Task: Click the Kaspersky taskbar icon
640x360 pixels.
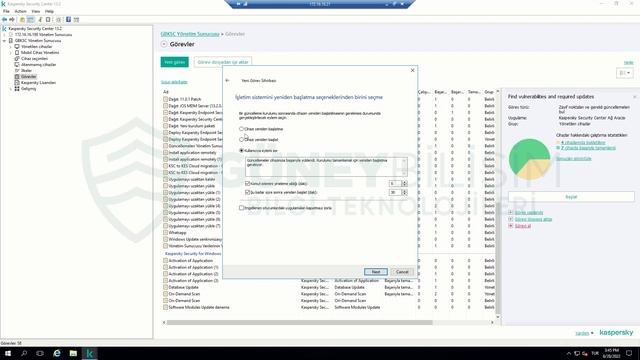Action: (x=89, y=353)
